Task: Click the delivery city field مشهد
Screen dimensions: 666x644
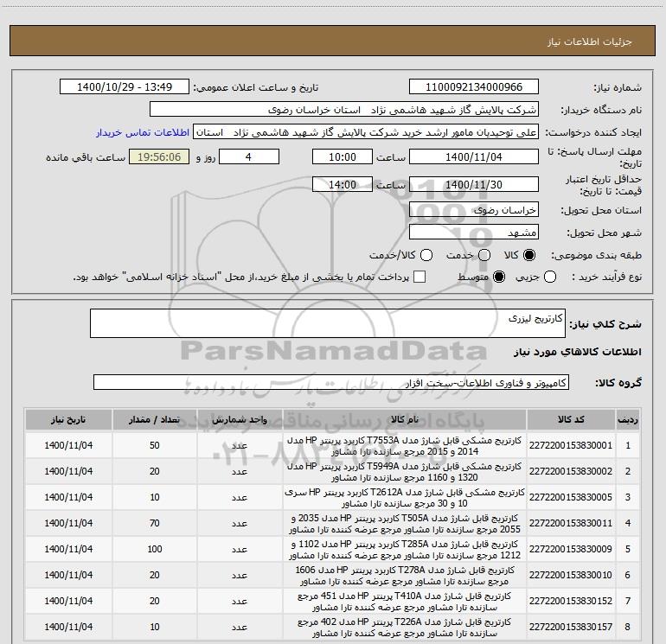Action: pyautogui.click(x=474, y=233)
